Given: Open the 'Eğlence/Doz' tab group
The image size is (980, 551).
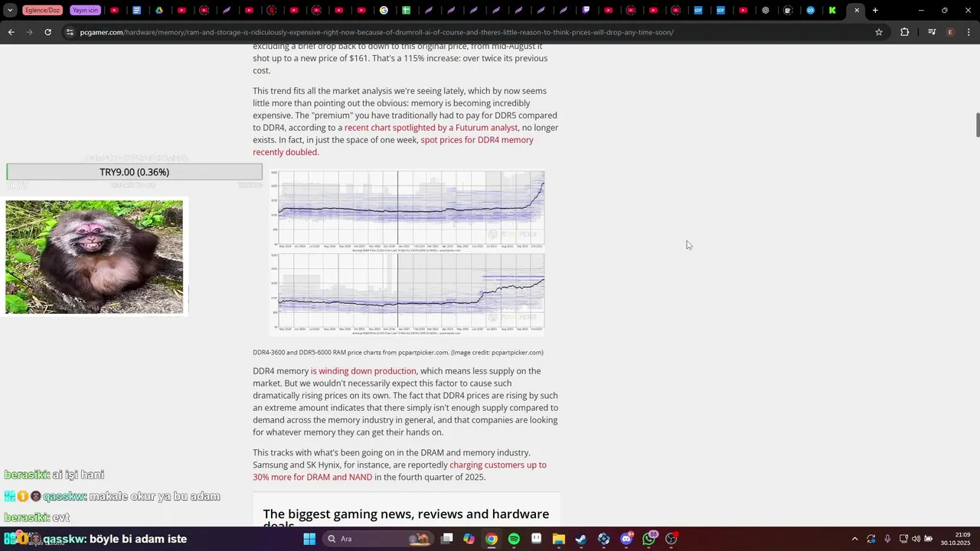Looking at the screenshot, I should (43, 11).
